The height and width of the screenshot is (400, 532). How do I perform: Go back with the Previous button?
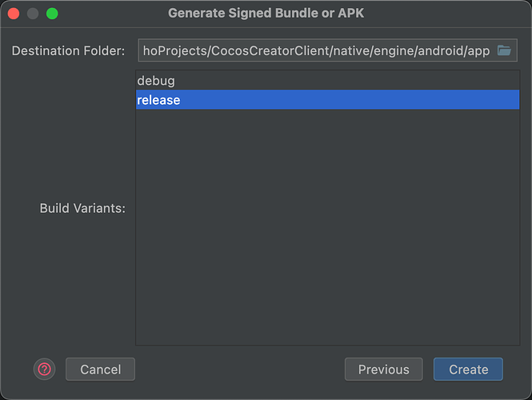point(383,369)
